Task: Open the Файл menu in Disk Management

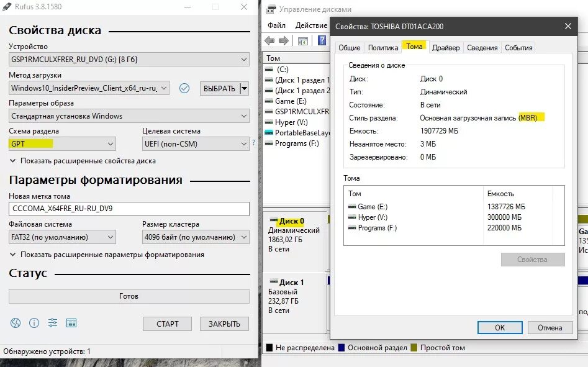Action: [276, 25]
